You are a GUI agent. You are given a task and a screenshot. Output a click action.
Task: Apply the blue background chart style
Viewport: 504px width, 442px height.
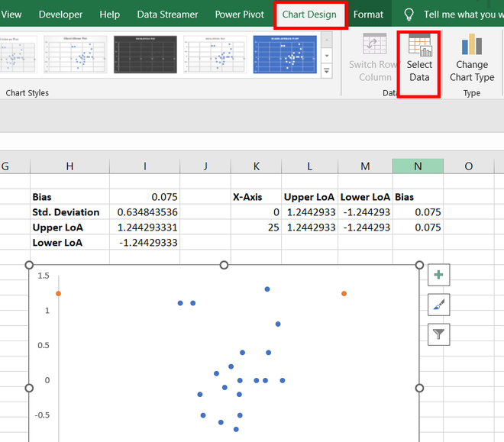285,56
